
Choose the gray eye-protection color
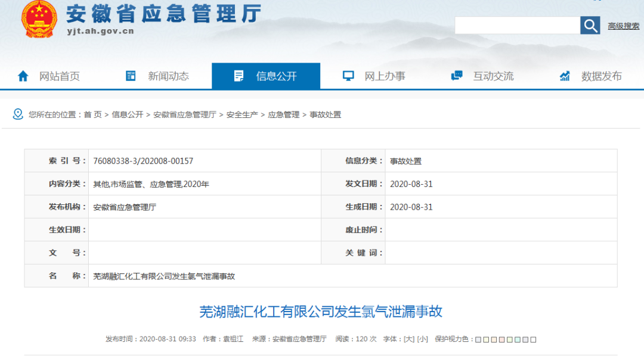click(525, 340)
